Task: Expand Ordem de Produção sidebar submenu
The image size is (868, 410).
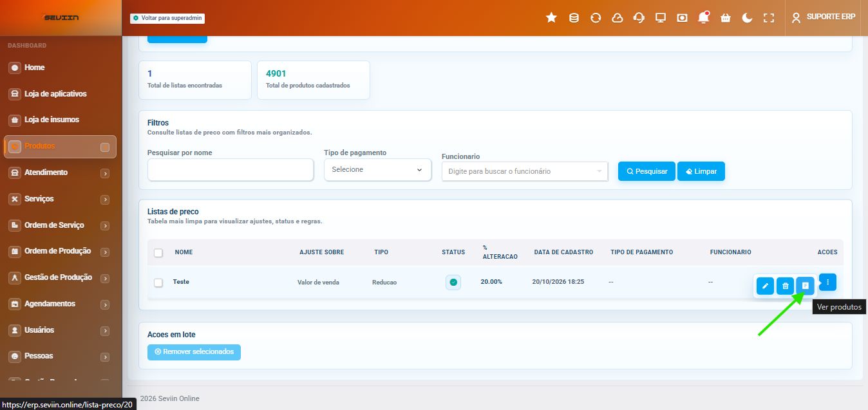Action: pyautogui.click(x=105, y=252)
